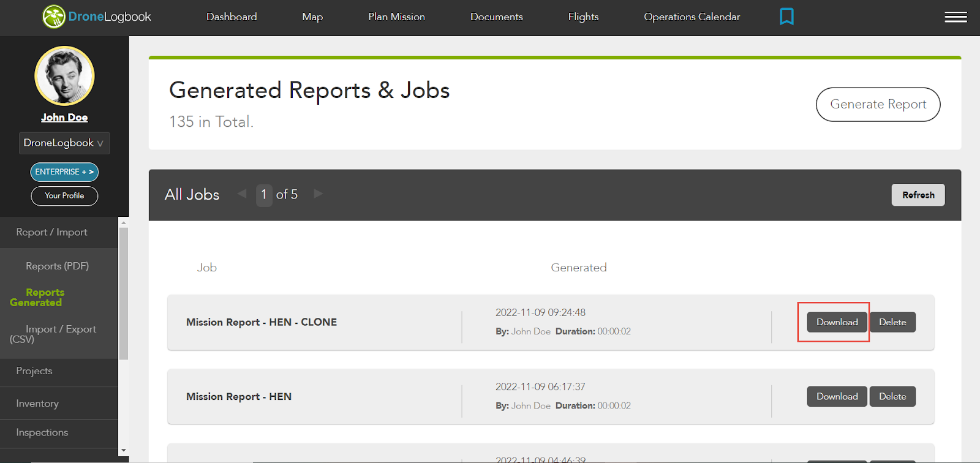Viewport: 980px width, 463px height.
Task: Click the Generate Report button
Action: coord(878,105)
